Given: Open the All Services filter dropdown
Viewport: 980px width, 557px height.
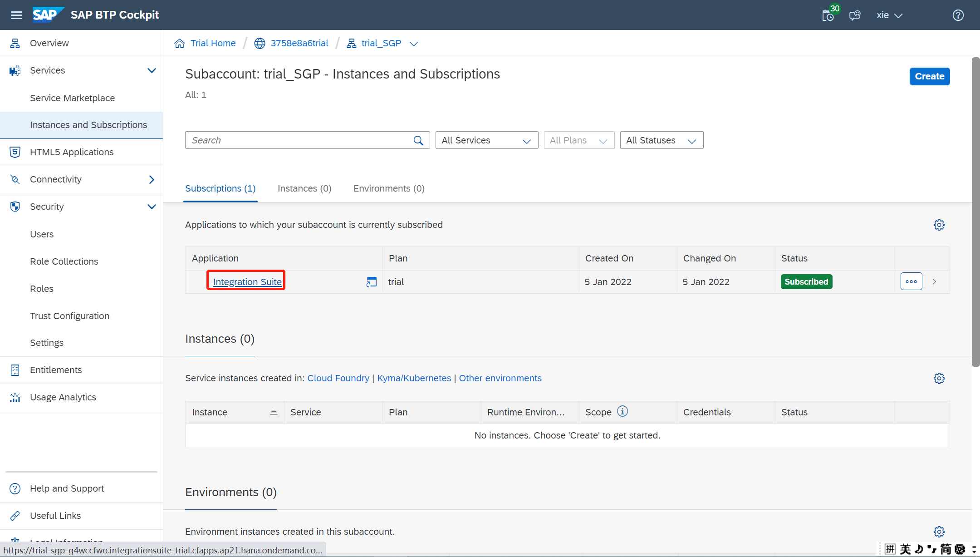Looking at the screenshot, I should click(487, 140).
